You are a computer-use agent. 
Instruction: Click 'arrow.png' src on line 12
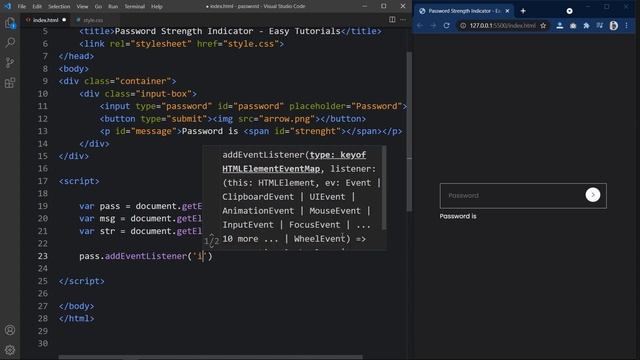[287, 119]
